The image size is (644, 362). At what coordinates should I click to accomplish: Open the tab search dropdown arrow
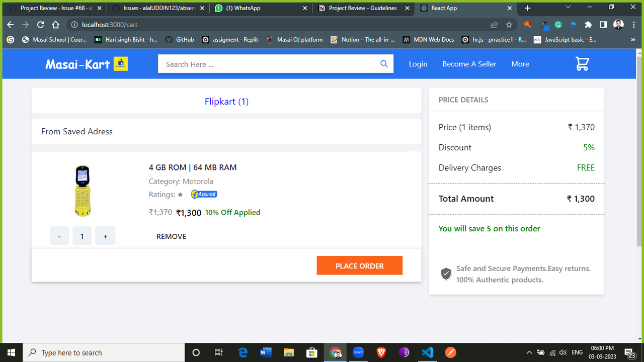pos(568,7)
